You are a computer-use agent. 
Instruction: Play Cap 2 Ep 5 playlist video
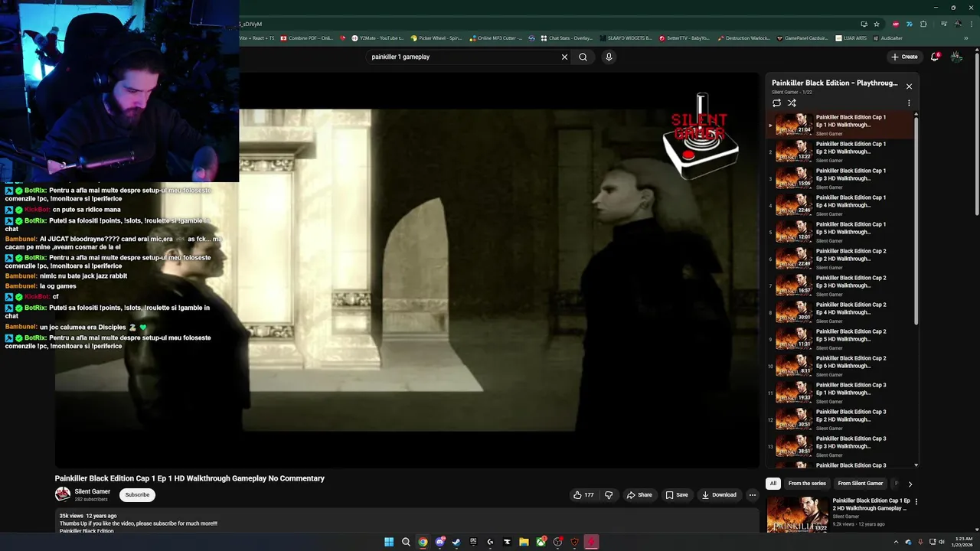[840, 339]
